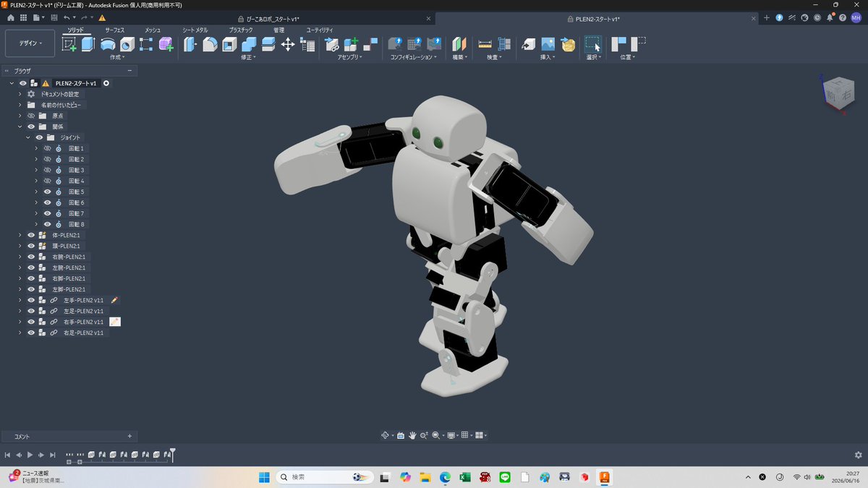
Task: Open a new document tab with plus button
Action: [x=766, y=17]
